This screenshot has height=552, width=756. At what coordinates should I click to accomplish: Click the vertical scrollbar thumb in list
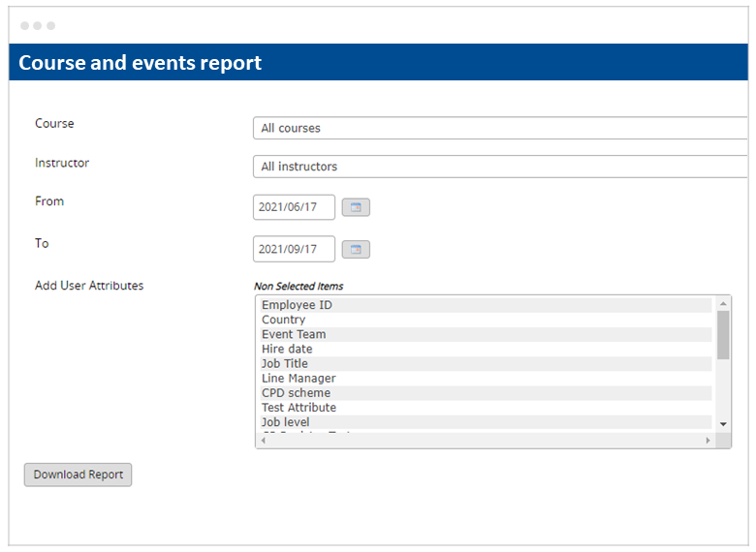pos(723,335)
